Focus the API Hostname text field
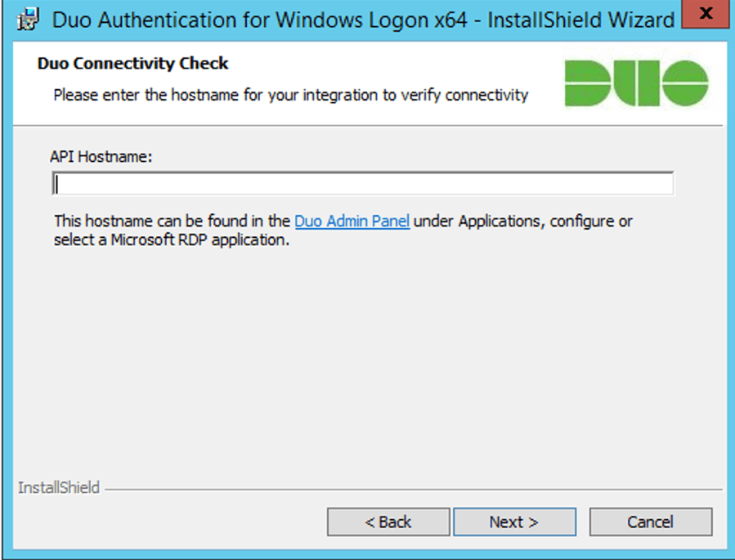This screenshot has width=735, height=560. click(x=363, y=184)
